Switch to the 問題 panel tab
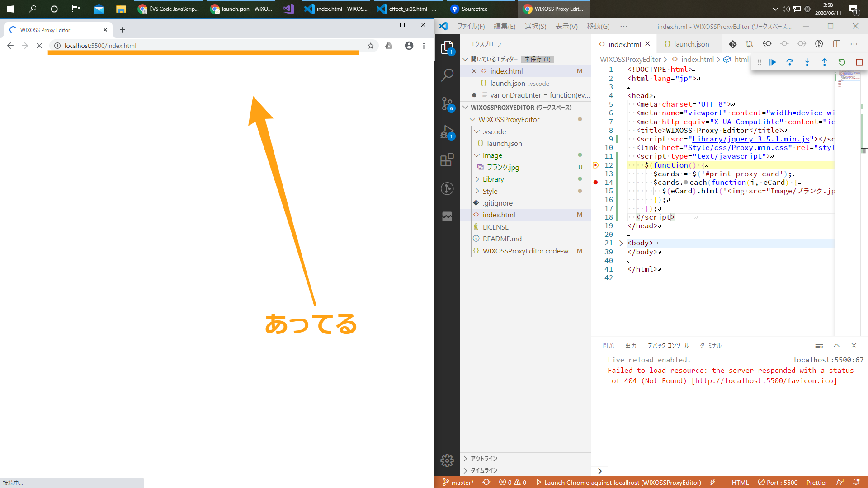The image size is (868, 488). point(608,346)
